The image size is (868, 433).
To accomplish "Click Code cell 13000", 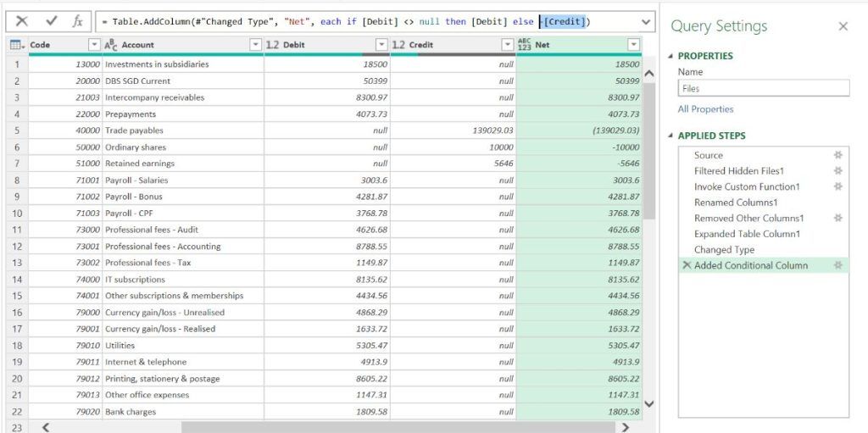I will 65,64.
